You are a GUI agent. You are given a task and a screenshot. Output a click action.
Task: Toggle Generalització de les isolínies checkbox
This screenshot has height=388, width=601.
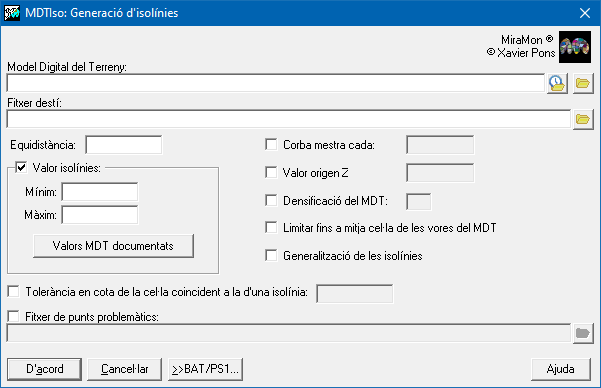click(x=271, y=255)
